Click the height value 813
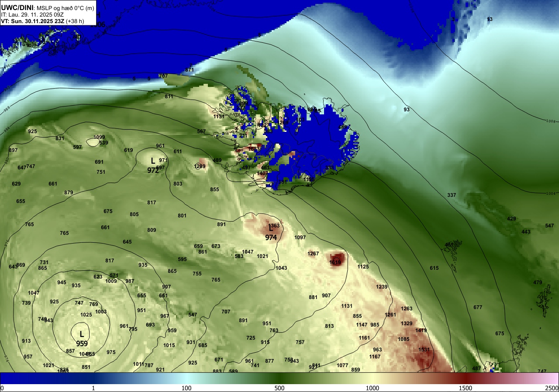559x392 pixels. click(329, 326)
